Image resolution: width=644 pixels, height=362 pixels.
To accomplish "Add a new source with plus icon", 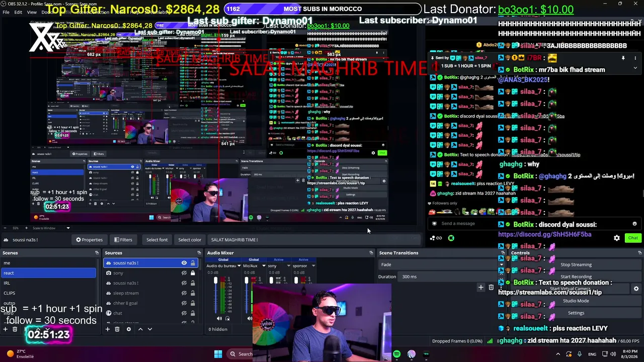I will (x=107, y=329).
